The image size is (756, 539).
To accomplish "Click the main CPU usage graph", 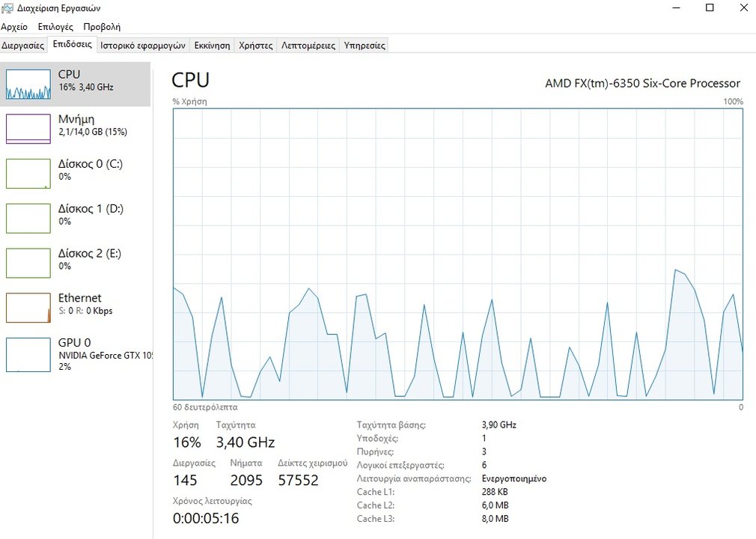I will [x=457, y=254].
